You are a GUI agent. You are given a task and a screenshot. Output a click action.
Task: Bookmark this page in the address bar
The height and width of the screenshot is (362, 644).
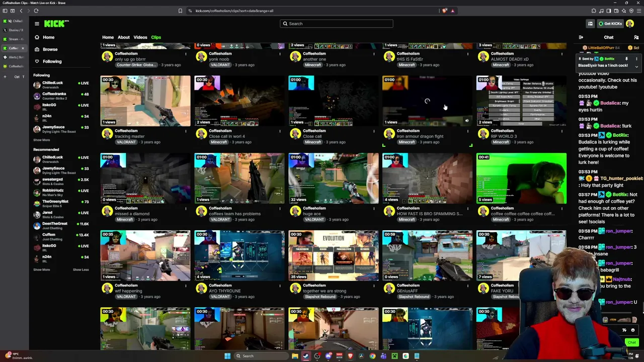coord(180,11)
